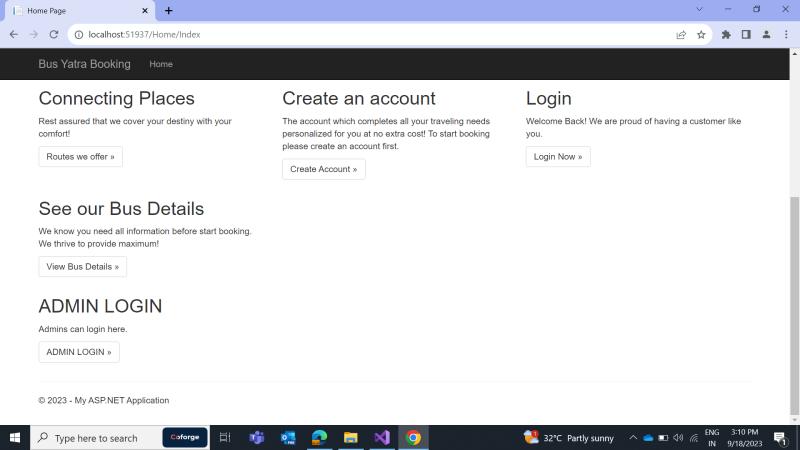Open Chrome's three-dot menu

[x=786, y=35]
